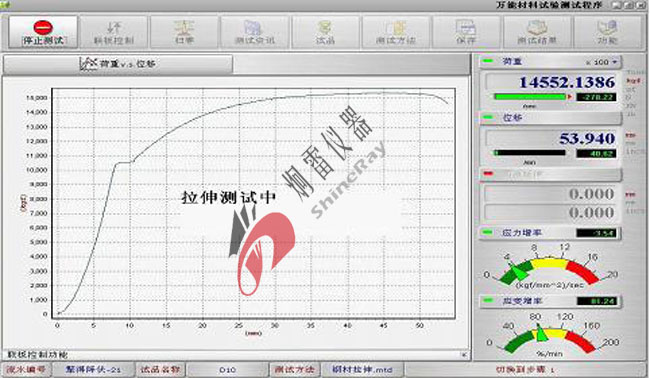Click the 归零 zero-reset balance icon

pos(184,32)
